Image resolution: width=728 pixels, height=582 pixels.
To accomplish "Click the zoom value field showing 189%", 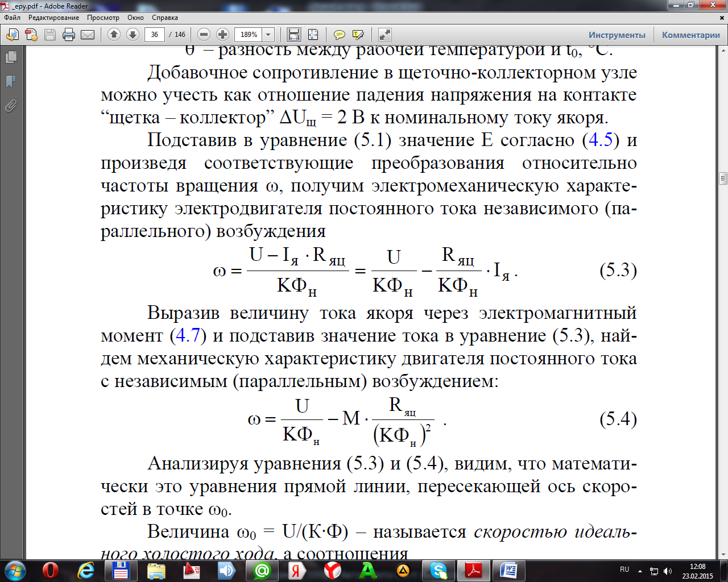I will 249,35.
